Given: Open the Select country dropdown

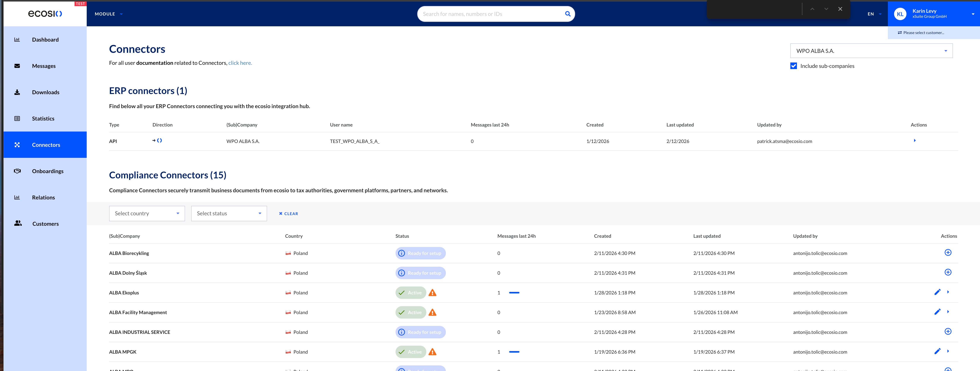Looking at the screenshot, I should [x=147, y=214].
